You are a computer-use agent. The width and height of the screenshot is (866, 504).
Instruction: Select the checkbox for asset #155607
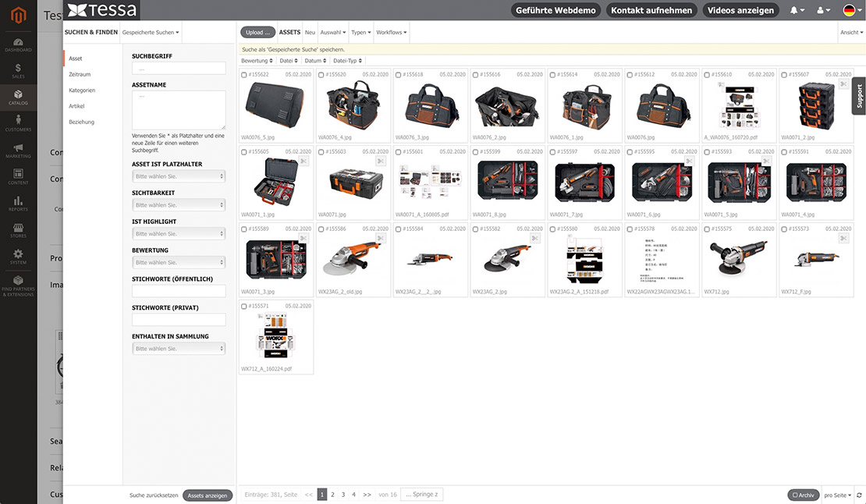tap(784, 74)
